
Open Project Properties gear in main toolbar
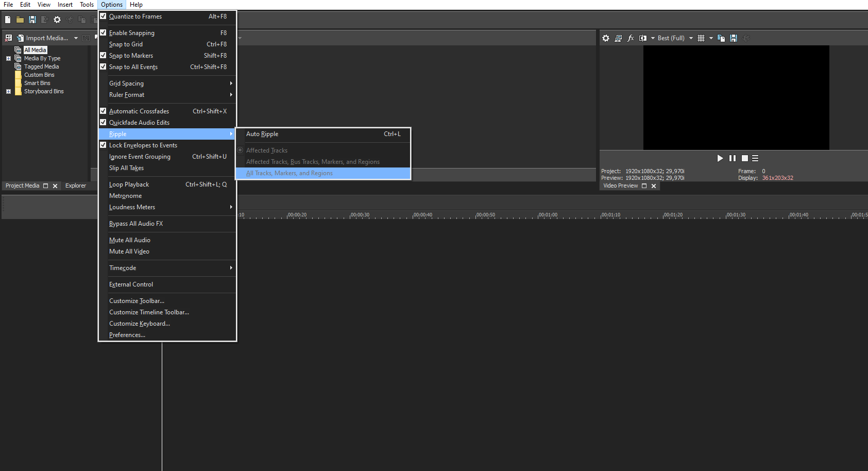pos(57,20)
